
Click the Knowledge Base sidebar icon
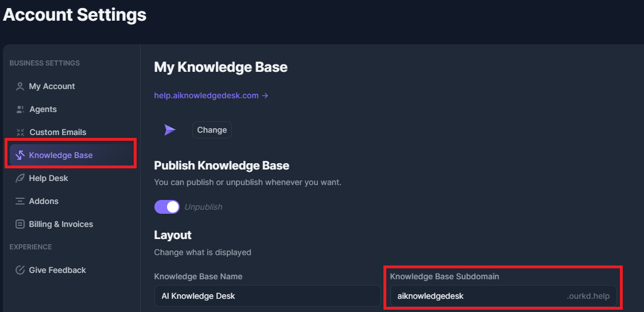click(x=20, y=155)
